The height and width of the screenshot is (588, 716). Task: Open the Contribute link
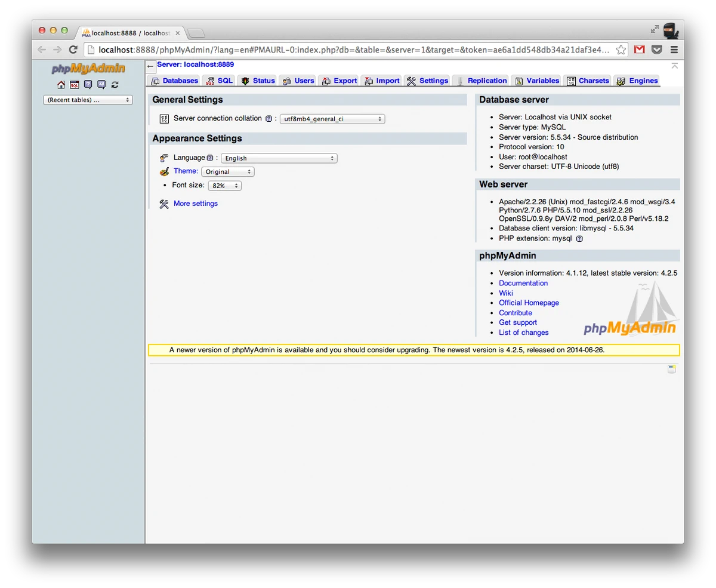click(x=516, y=313)
